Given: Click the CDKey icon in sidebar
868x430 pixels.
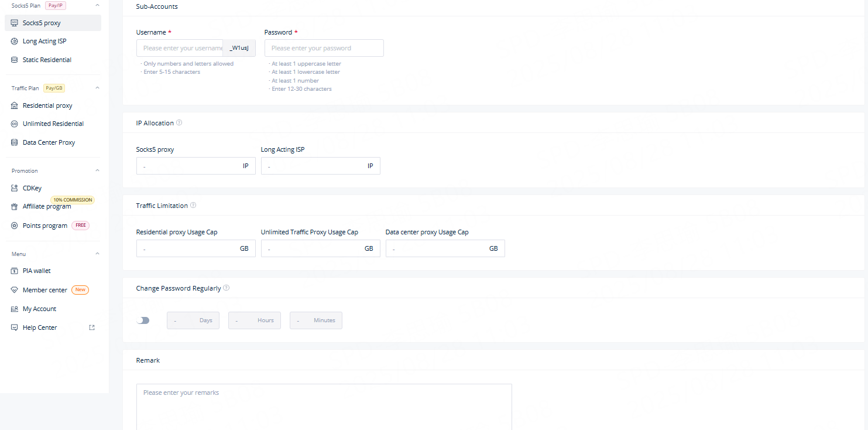Looking at the screenshot, I should click(15, 188).
